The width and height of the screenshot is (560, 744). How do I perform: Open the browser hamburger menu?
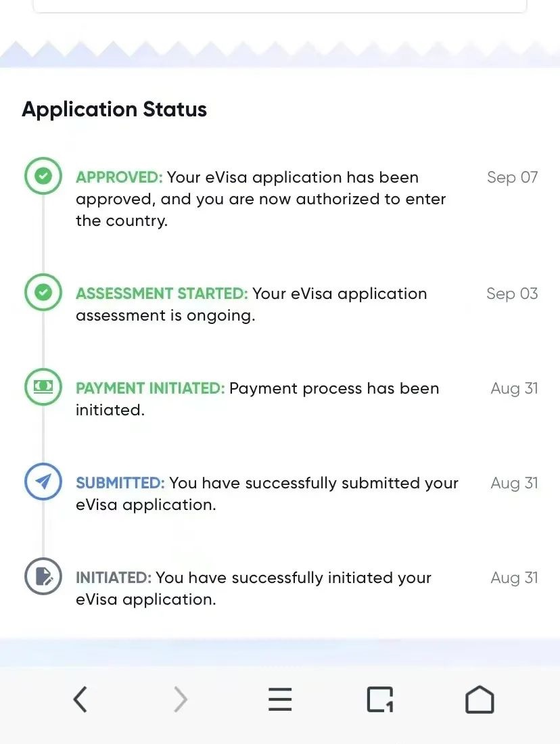[x=280, y=699]
